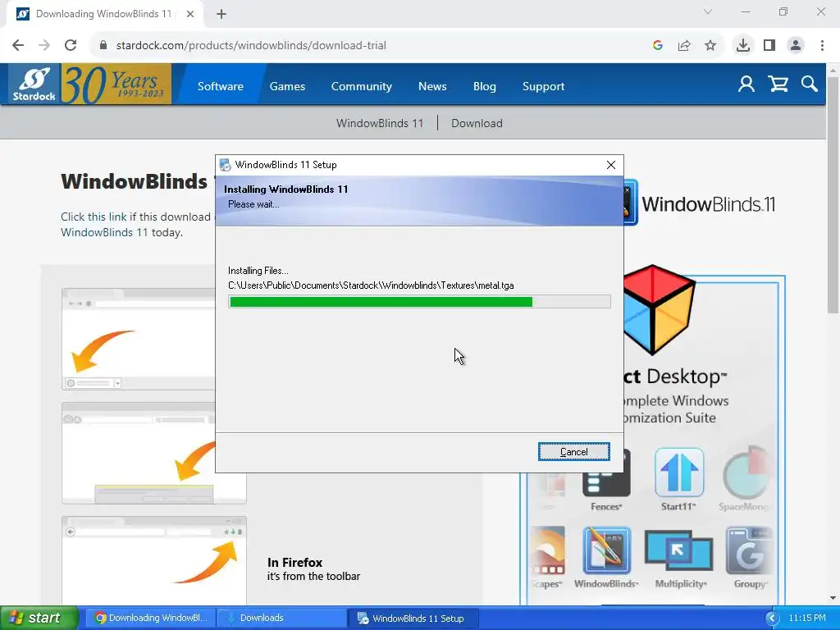The width and height of the screenshot is (840, 630).
Task: Open the Chrome profile icon
Action: (x=796, y=46)
